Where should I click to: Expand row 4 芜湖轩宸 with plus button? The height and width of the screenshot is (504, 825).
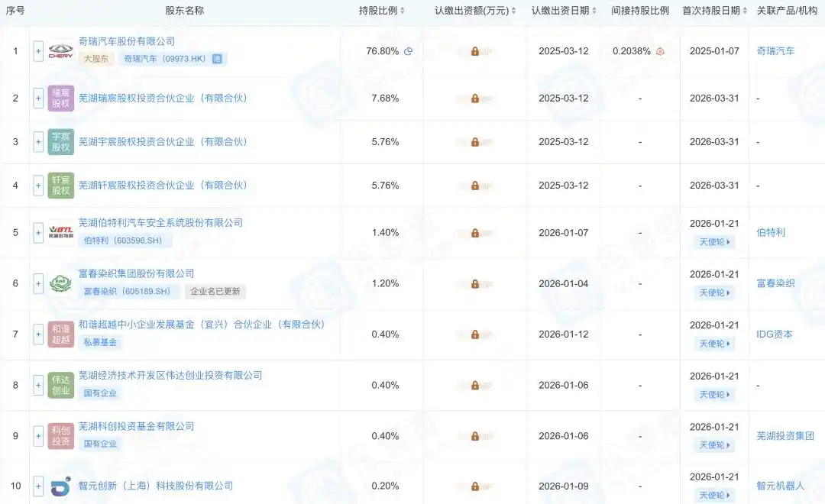pos(38,186)
